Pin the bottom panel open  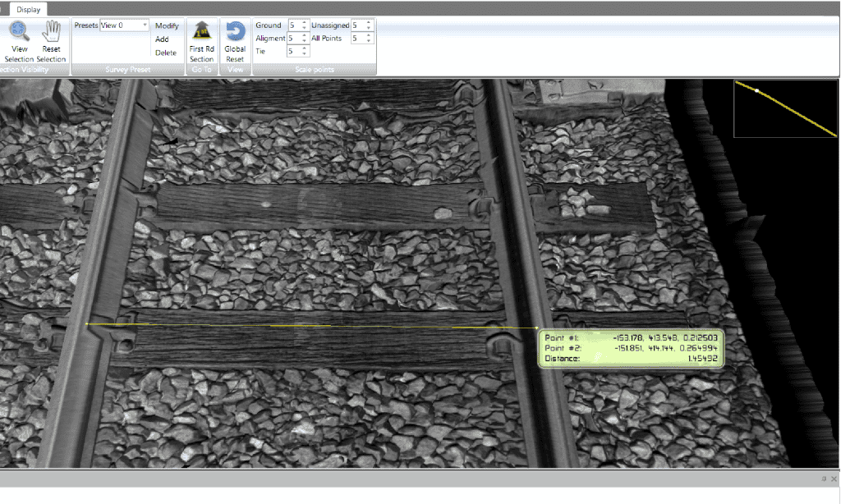pyautogui.click(x=823, y=479)
